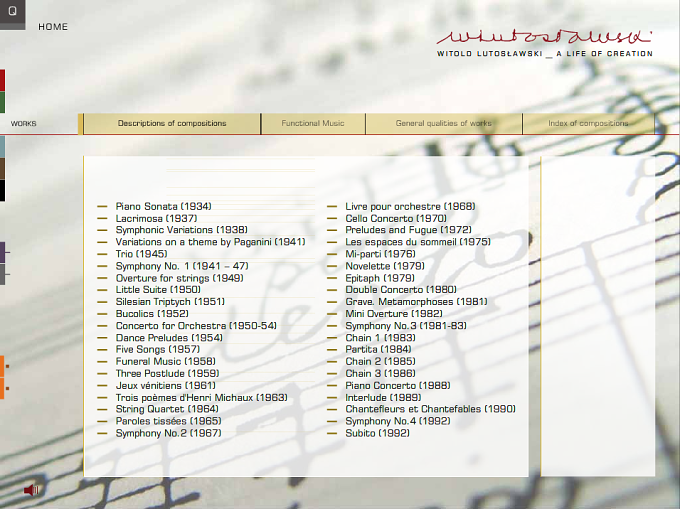Open Mi-parti (1976)

[380, 254]
